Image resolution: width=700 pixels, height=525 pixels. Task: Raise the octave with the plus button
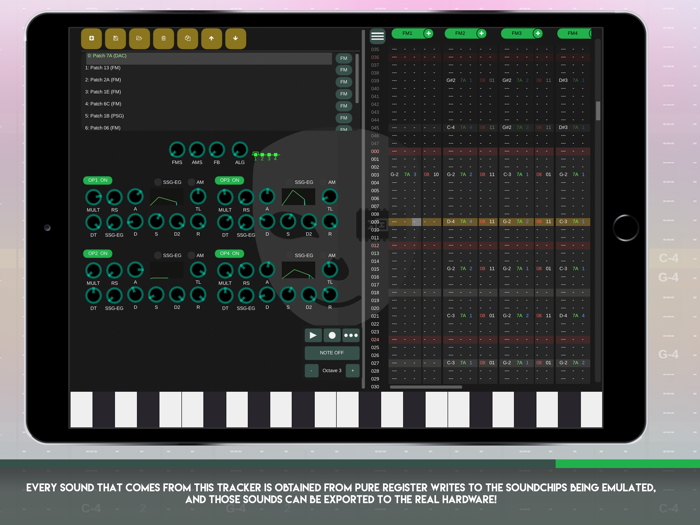(353, 371)
